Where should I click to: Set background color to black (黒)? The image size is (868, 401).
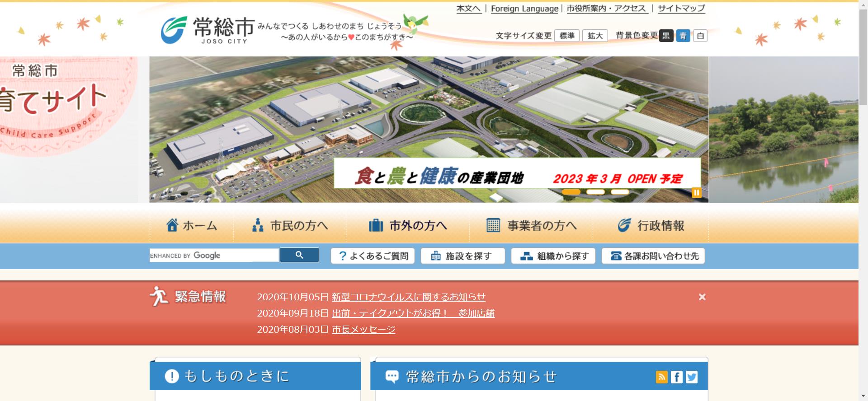click(666, 36)
